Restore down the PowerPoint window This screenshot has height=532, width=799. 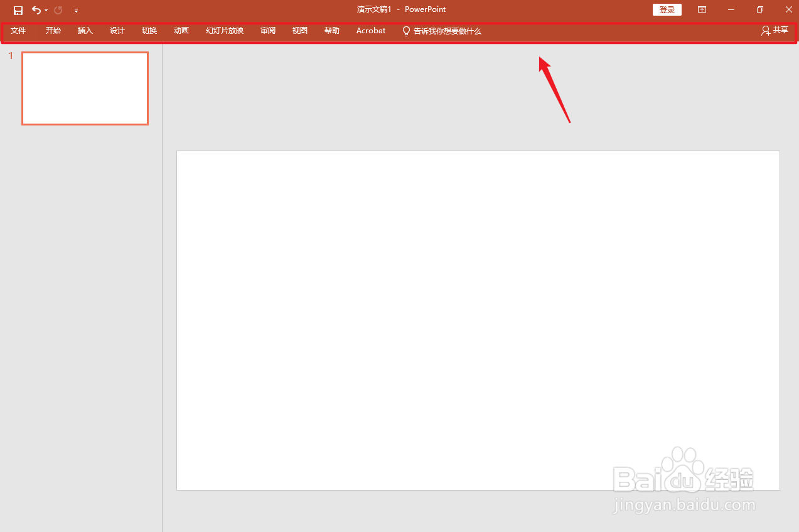(760, 10)
